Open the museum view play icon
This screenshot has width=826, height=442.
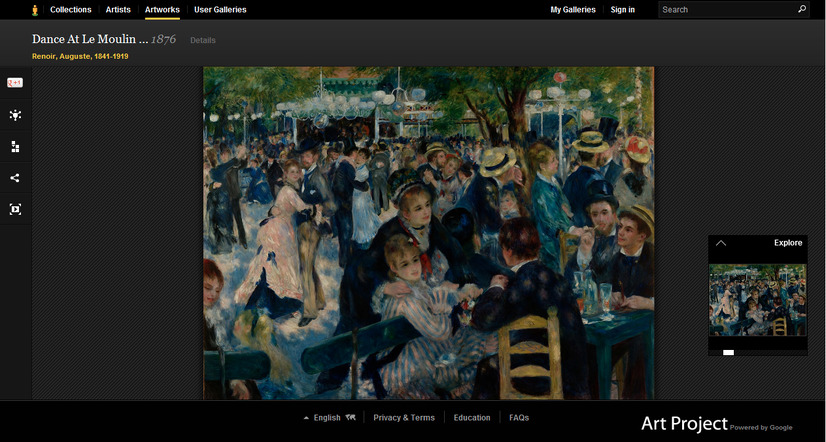coord(15,210)
